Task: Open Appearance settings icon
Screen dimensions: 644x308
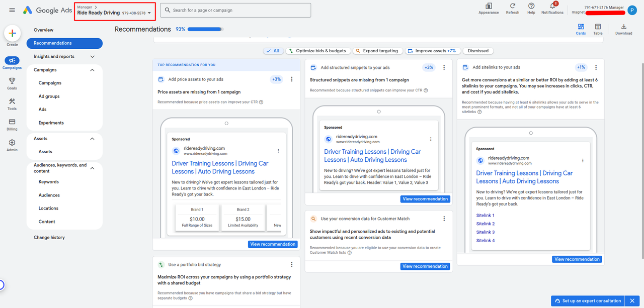Action: 489,8
